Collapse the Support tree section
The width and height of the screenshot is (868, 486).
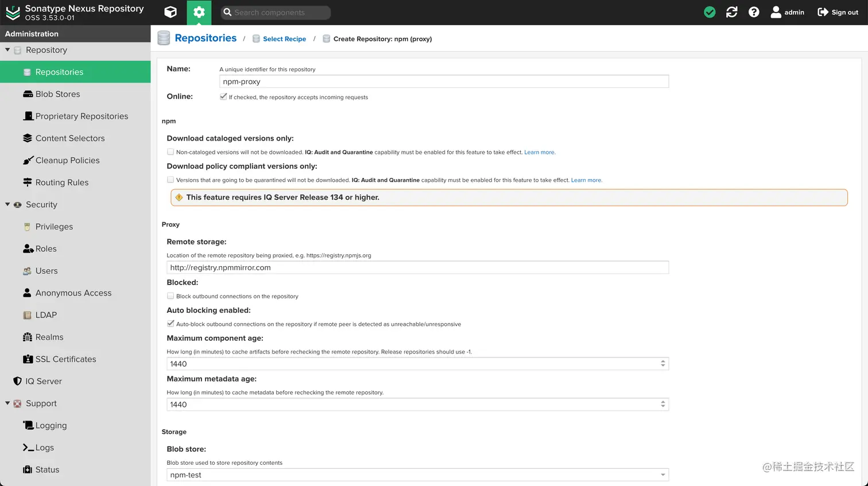(x=7, y=403)
